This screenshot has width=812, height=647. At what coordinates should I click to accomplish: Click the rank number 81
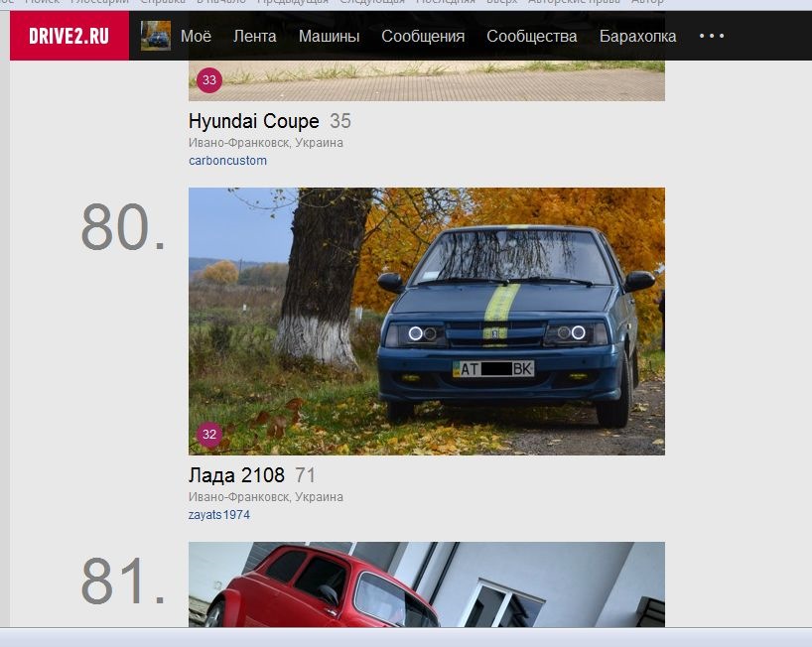tap(123, 581)
